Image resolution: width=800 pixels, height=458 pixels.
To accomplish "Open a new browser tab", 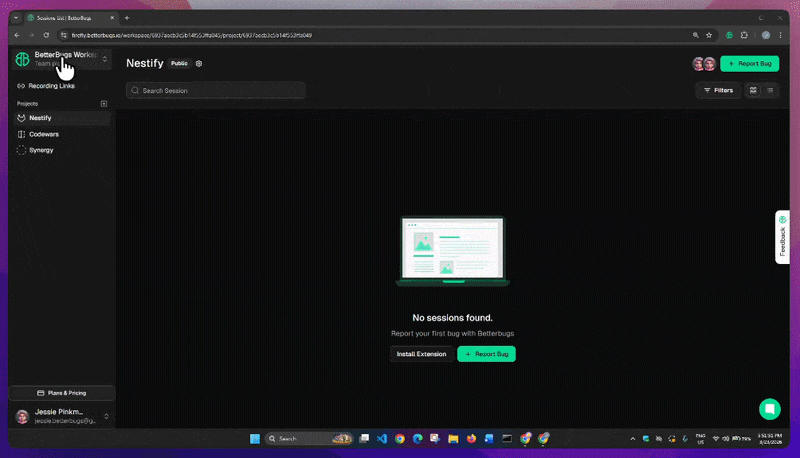I will 127,18.
